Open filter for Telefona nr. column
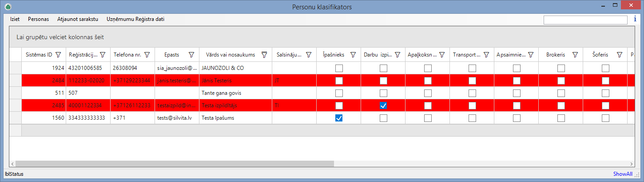 tap(147, 55)
